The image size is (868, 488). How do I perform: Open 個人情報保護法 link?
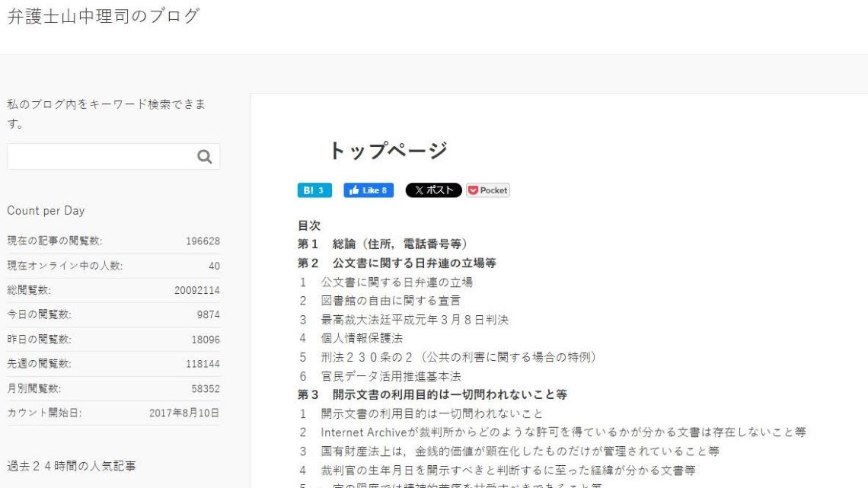click(361, 338)
